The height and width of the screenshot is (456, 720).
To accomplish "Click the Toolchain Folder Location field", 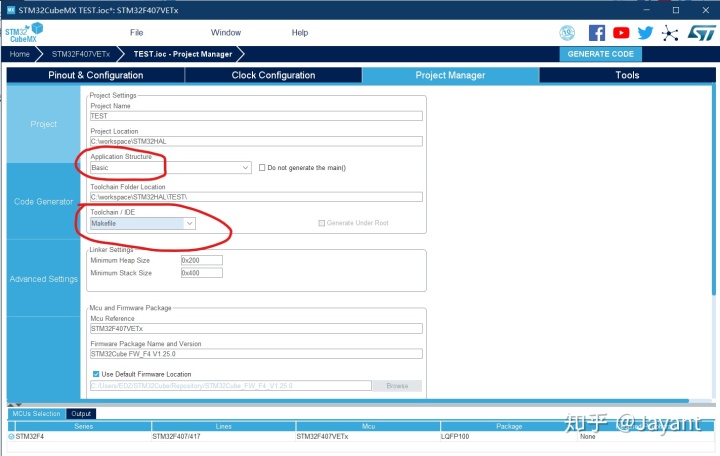I will [x=256, y=197].
